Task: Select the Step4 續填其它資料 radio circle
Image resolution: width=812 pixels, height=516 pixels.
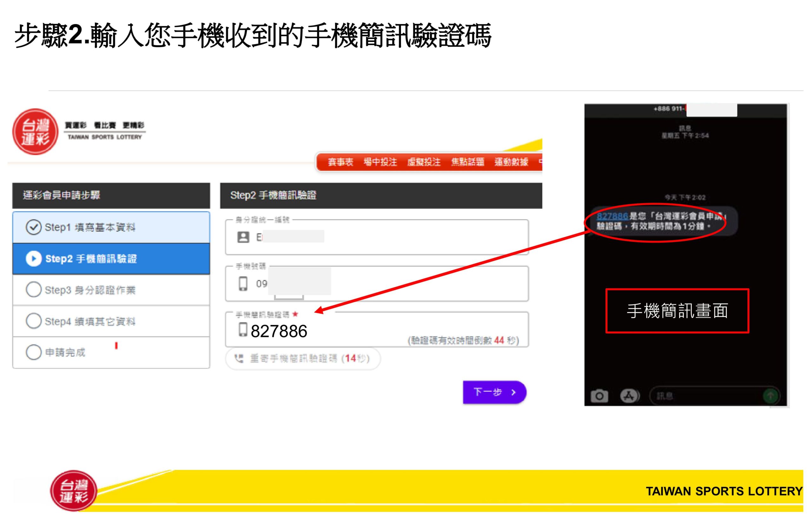Action: (x=33, y=321)
